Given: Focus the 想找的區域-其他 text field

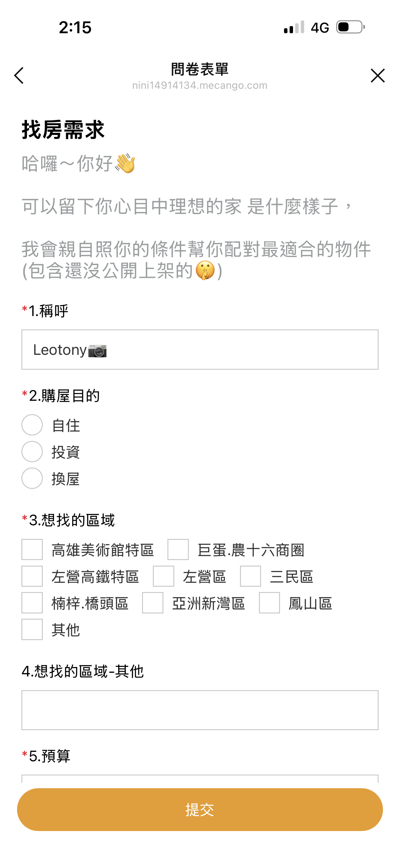Looking at the screenshot, I should point(200,710).
